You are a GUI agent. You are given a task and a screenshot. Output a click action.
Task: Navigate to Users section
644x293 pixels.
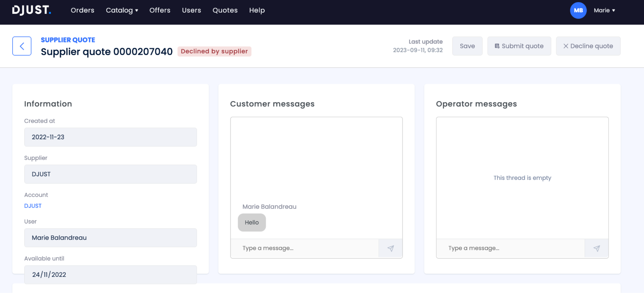click(x=191, y=10)
